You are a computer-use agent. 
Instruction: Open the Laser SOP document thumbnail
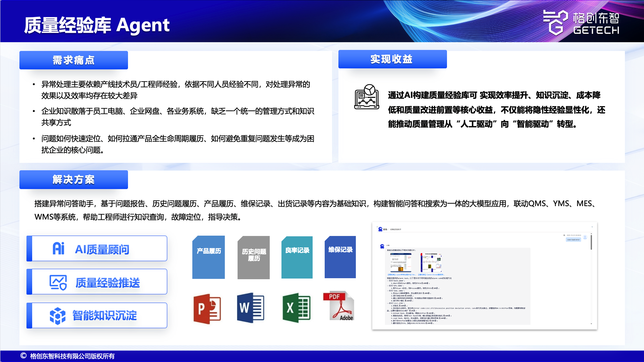pos(400,262)
